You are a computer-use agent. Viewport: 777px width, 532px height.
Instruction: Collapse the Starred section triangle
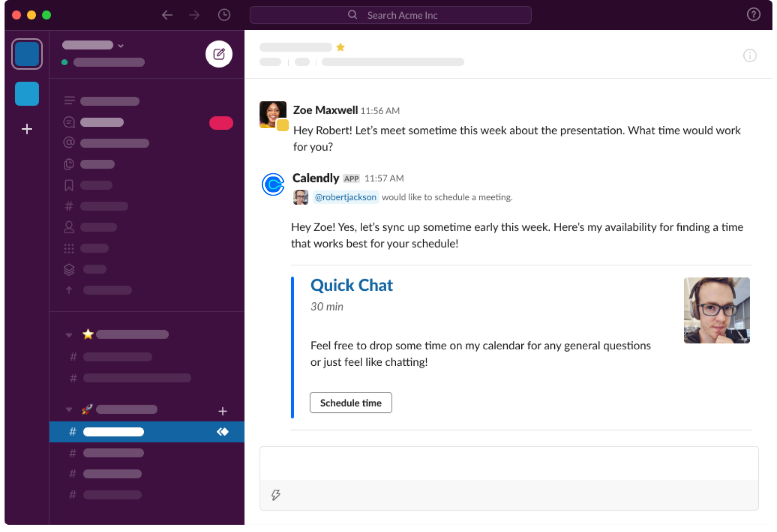click(x=69, y=335)
